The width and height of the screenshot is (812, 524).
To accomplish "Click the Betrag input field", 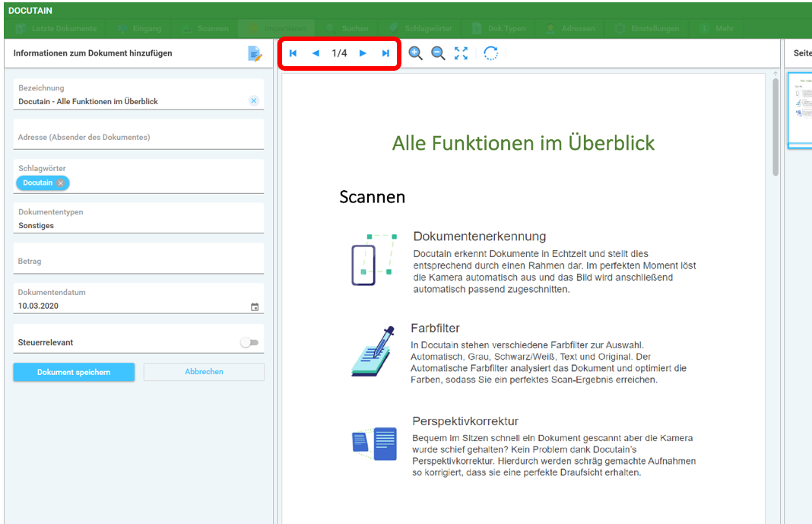I will pyautogui.click(x=139, y=259).
